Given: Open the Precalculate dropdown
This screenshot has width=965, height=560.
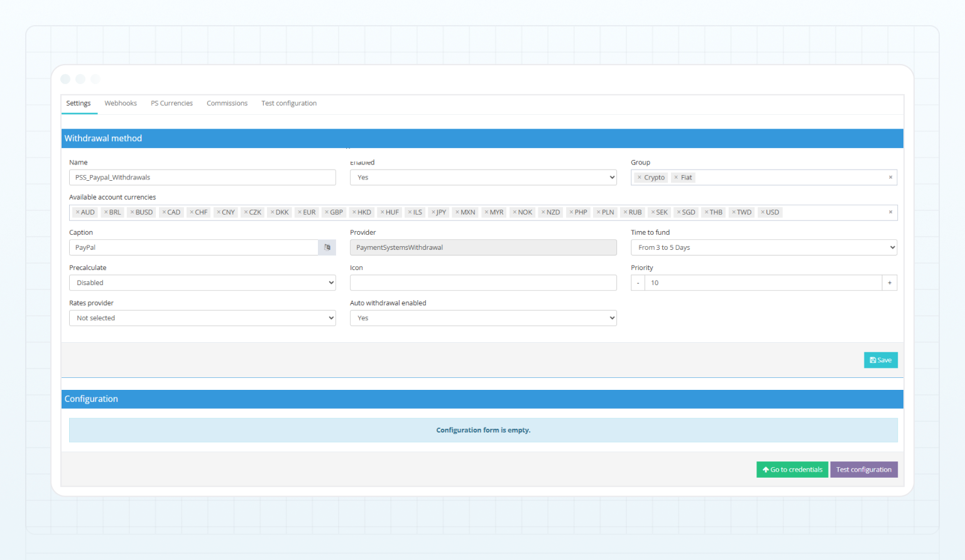Looking at the screenshot, I should pyautogui.click(x=202, y=283).
